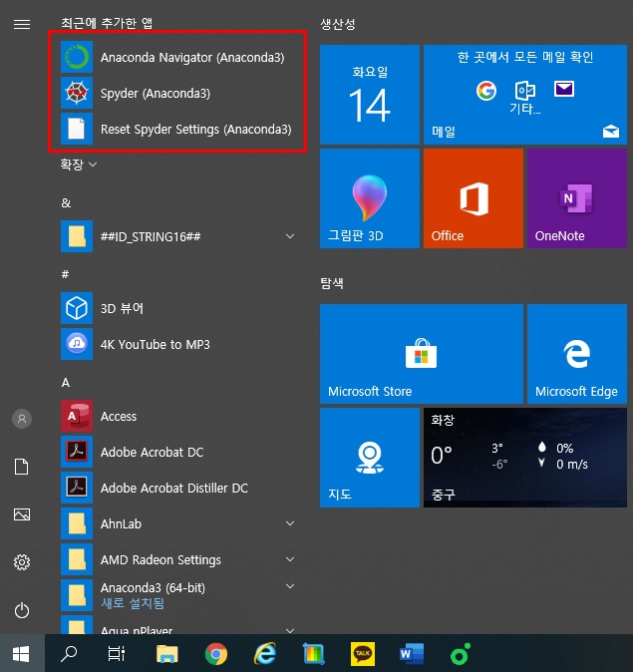Open Documents from the Start sidebar
This screenshot has width=633, height=672.
pyautogui.click(x=22, y=467)
